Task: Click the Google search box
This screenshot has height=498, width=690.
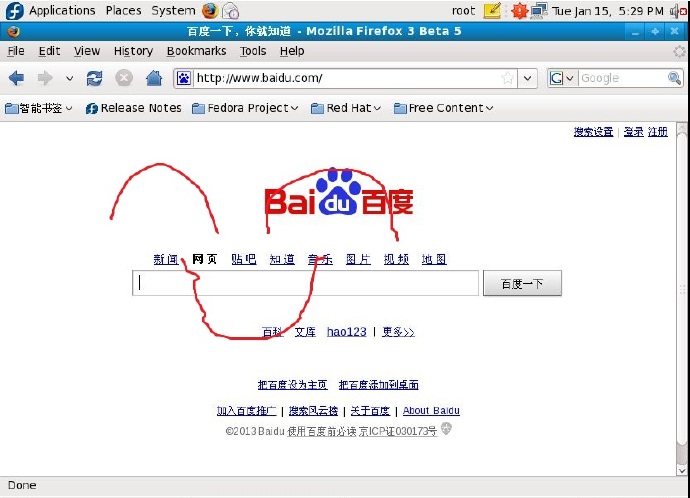Action: 623,78
